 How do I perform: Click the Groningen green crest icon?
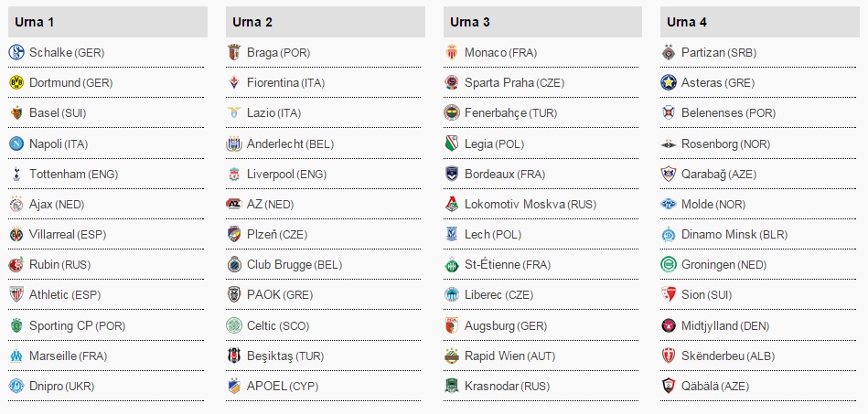[669, 265]
